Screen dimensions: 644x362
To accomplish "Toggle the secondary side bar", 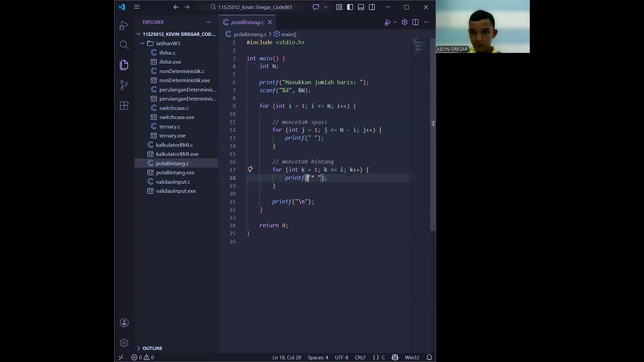I will 372,7.
